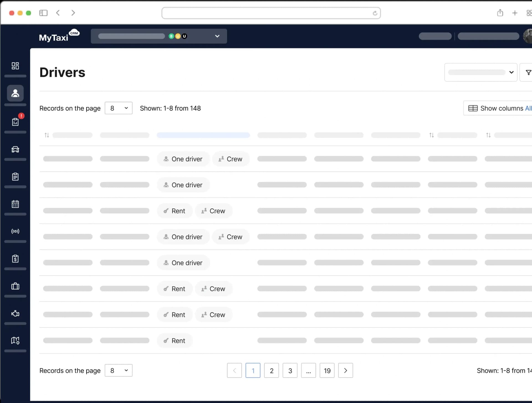Select the Drivers person icon in sidebar
The image size is (532, 403).
click(15, 93)
